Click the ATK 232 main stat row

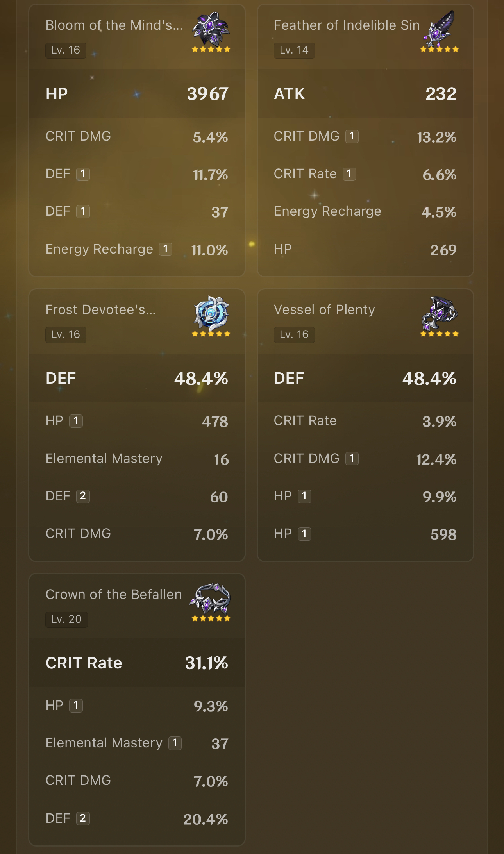pos(365,94)
